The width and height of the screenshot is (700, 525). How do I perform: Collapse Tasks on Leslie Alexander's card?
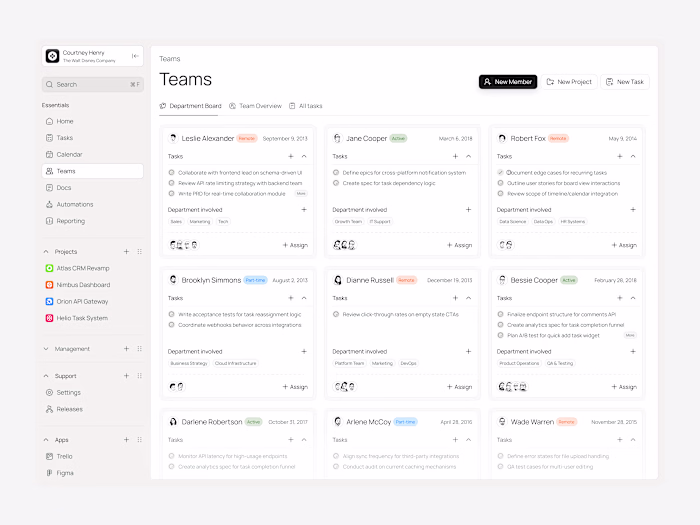304,156
